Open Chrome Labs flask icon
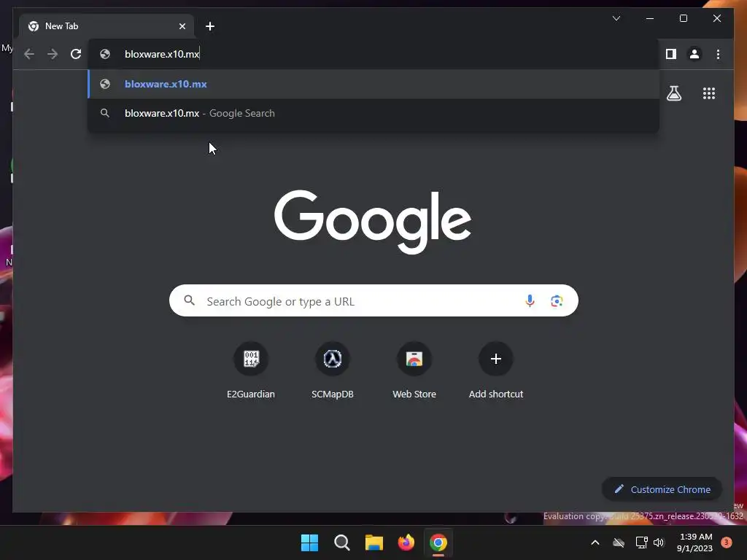747x560 pixels. pyautogui.click(x=673, y=93)
